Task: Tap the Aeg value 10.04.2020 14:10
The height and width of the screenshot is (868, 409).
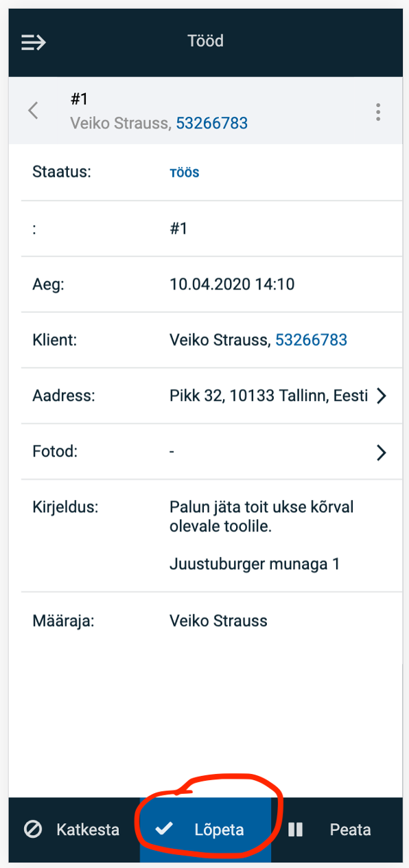Action: [232, 284]
